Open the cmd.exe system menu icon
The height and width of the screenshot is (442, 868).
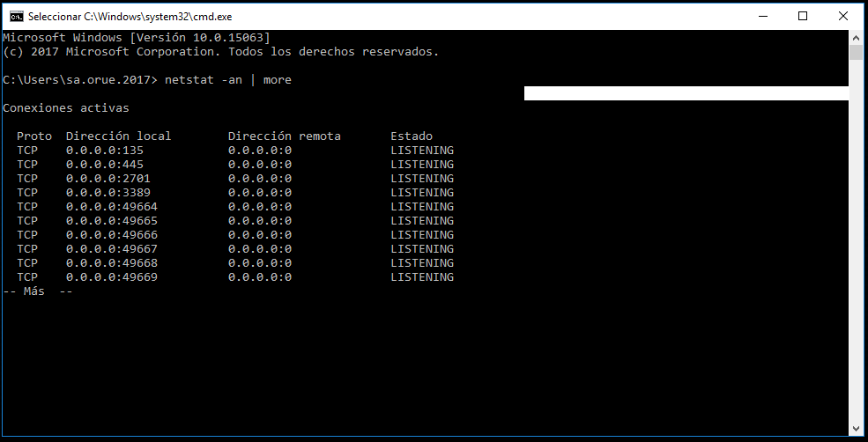pyautogui.click(x=17, y=16)
